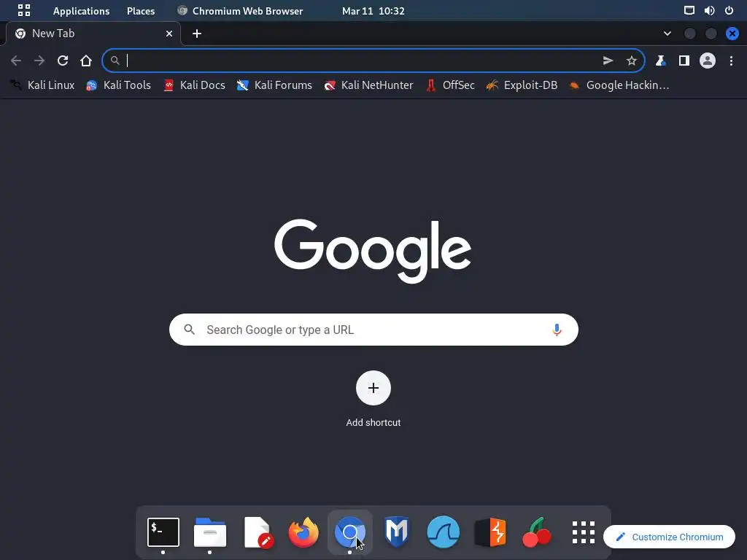Viewport: 747px width, 560px height.
Task: Open the Kali Docs bookmark
Action: (194, 85)
